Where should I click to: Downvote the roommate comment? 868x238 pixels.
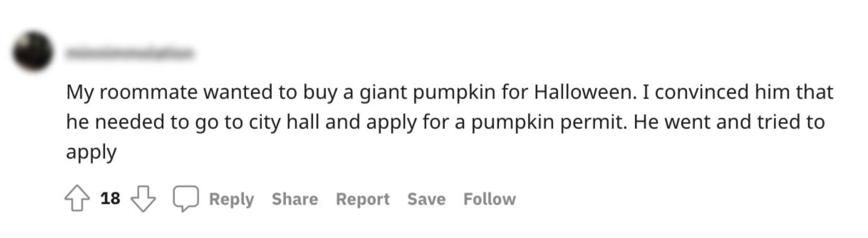(x=143, y=198)
